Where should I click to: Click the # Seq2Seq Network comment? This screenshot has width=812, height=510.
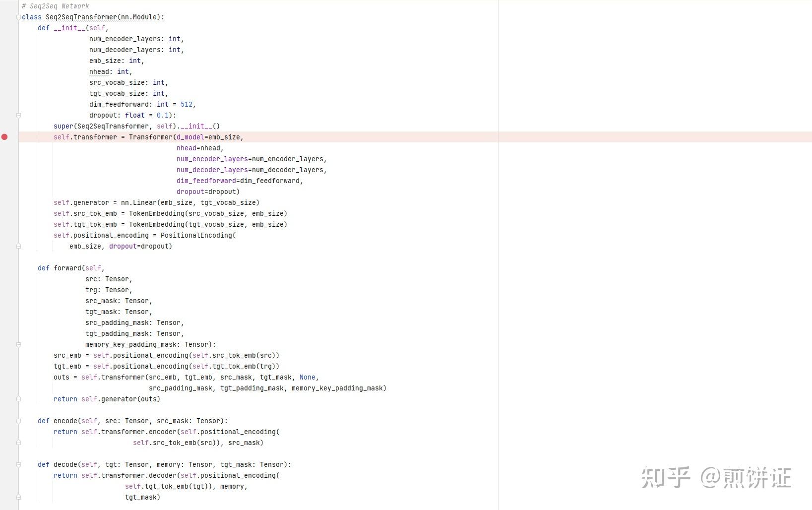pos(56,6)
